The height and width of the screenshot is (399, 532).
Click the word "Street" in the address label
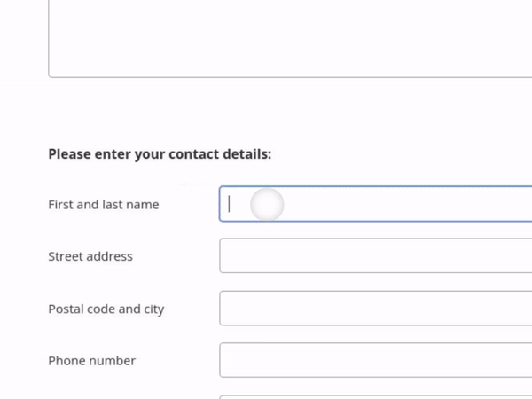tap(66, 256)
